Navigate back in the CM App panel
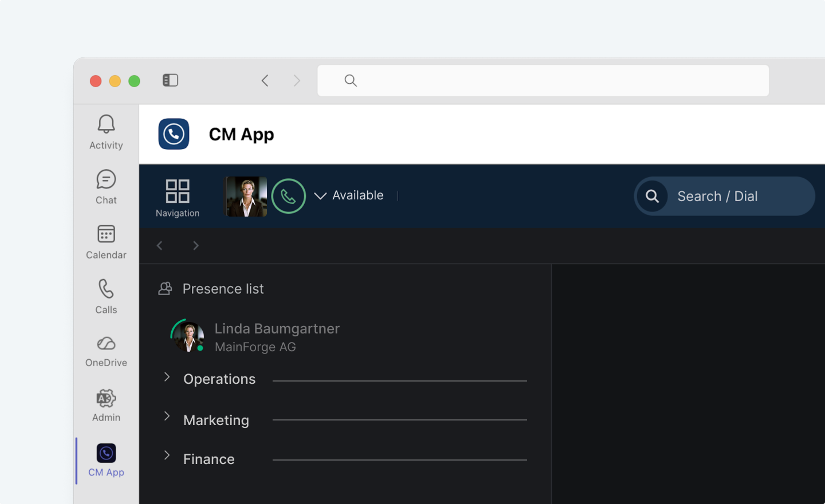 tap(159, 246)
